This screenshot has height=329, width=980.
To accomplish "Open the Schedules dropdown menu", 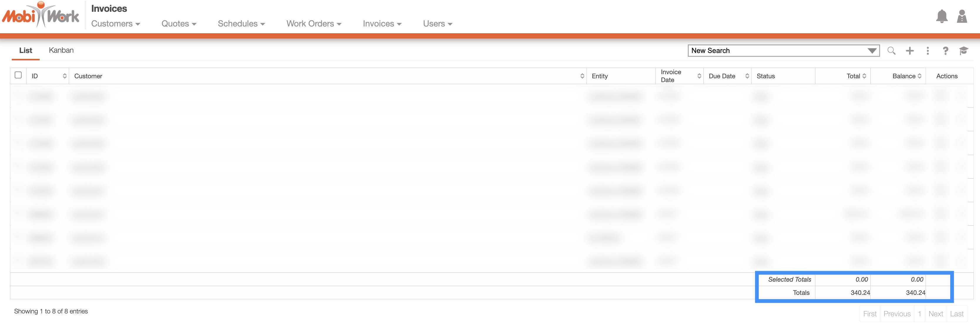I will click(241, 24).
